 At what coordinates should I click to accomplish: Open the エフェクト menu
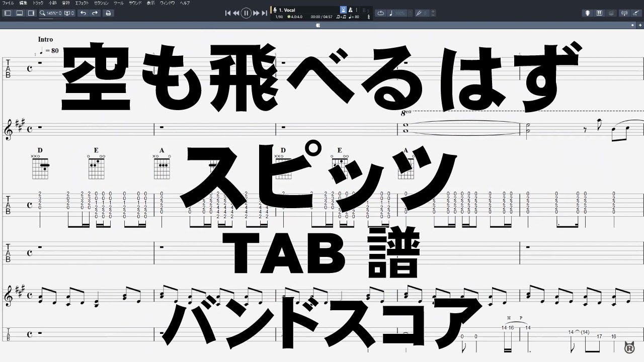(x=82, y=3)
